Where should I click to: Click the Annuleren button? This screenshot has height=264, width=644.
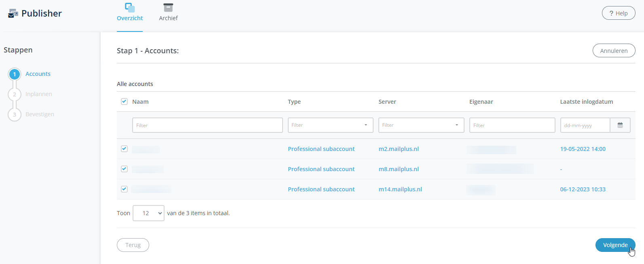click(614, 51)
